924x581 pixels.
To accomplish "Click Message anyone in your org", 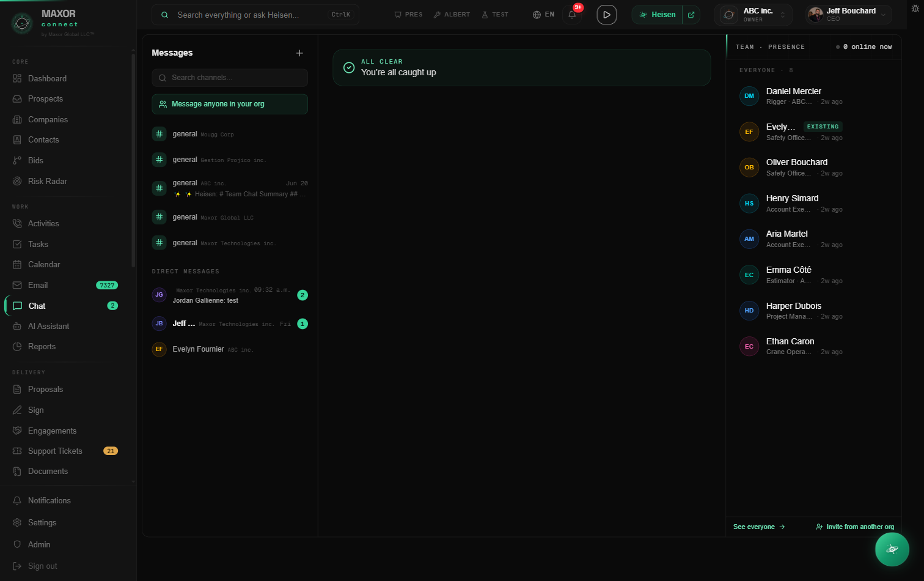I will 230,104.
